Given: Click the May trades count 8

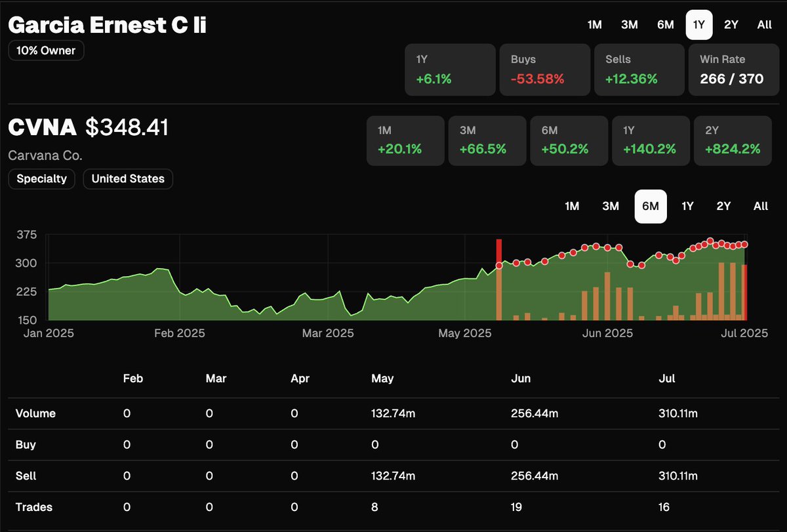Looking at the screenshot, I should (374, 507).
